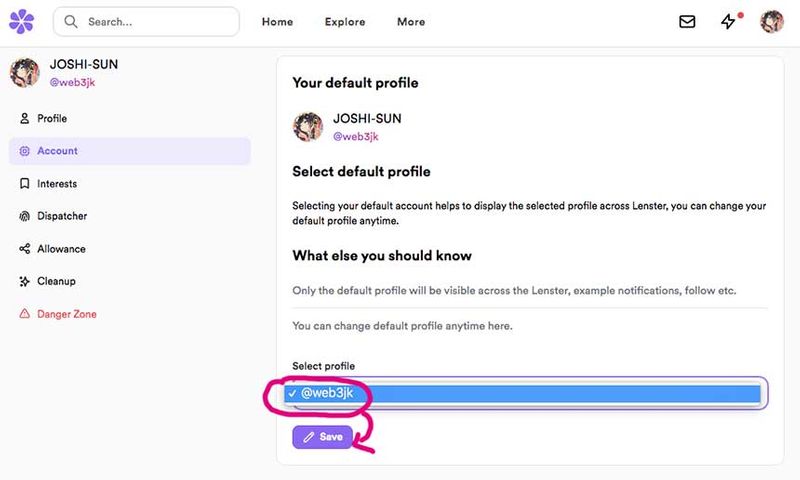Click the profile avatar in top bar
This screenshot has width=800, height=480.
tap(771, 21)
